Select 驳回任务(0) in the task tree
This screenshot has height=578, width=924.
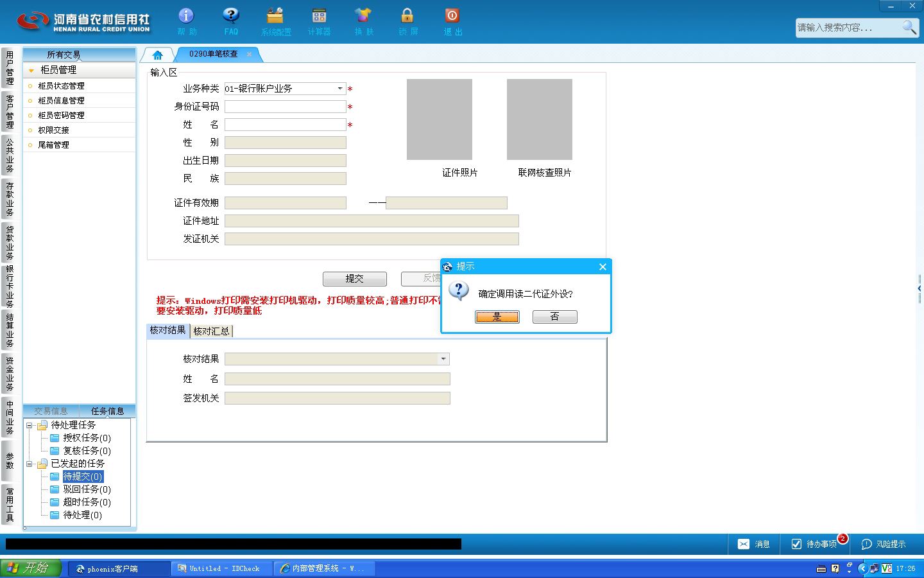click(x=87, y=489)
